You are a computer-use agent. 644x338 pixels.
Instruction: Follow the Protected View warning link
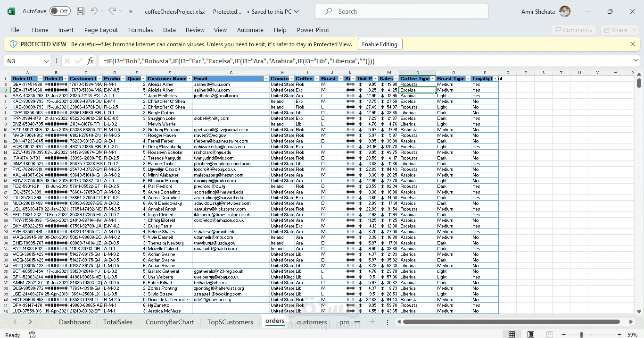[x=212, y=44]
